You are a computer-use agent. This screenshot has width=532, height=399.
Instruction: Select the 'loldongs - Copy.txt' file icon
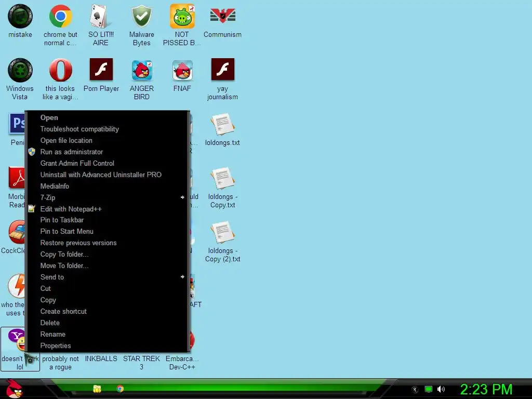click(222, 178)
